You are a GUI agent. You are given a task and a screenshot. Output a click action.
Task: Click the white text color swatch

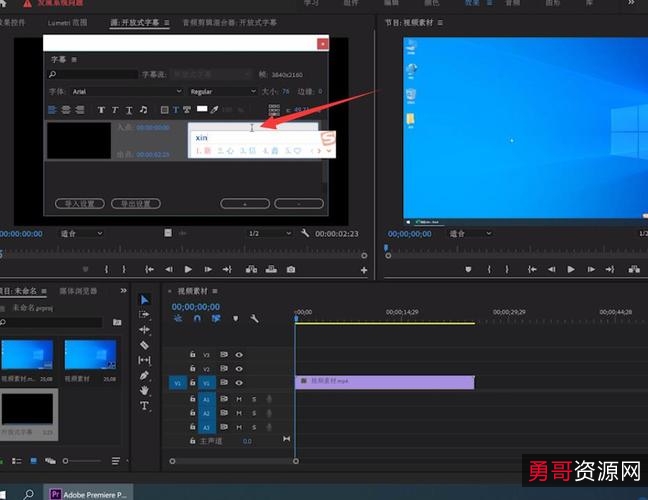coord(202,109)
